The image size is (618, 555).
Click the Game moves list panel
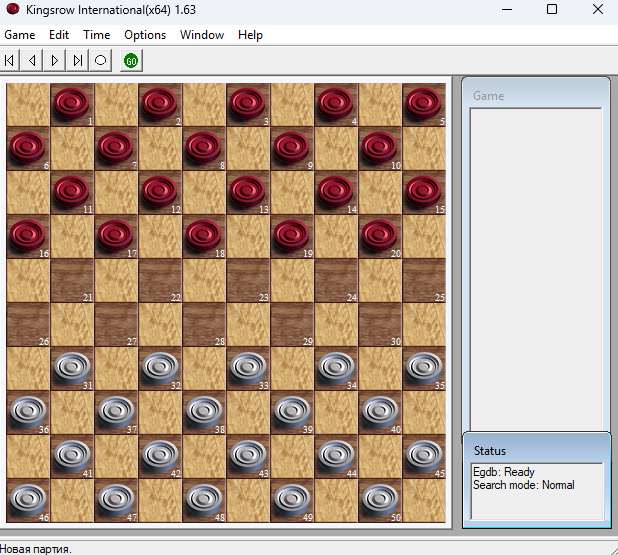click(535, 265)
